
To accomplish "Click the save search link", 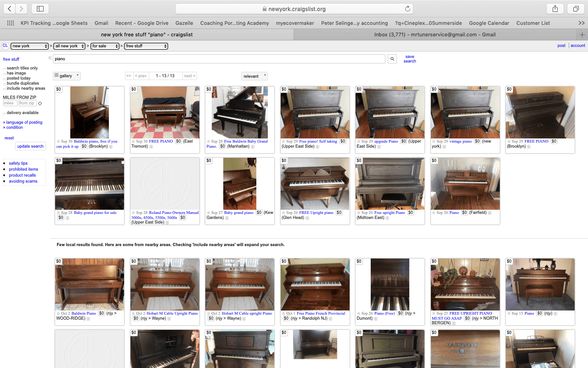I will [410, 59].
